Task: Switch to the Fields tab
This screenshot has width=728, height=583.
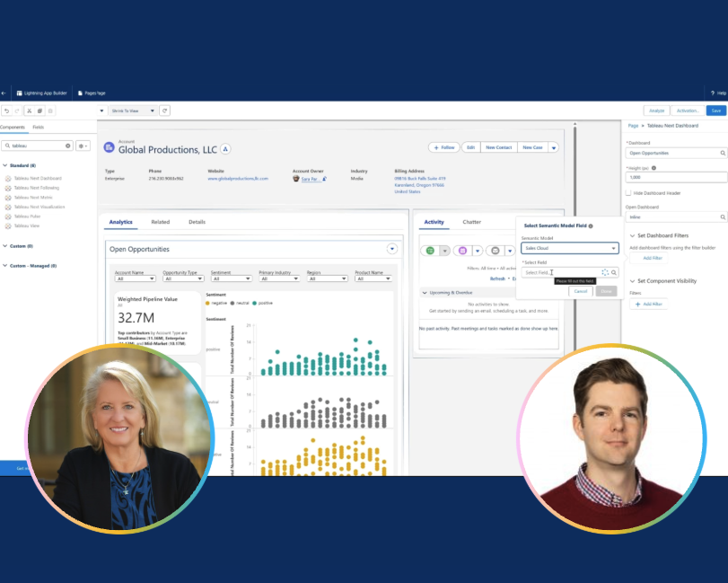Action: (x=38, y=128)
